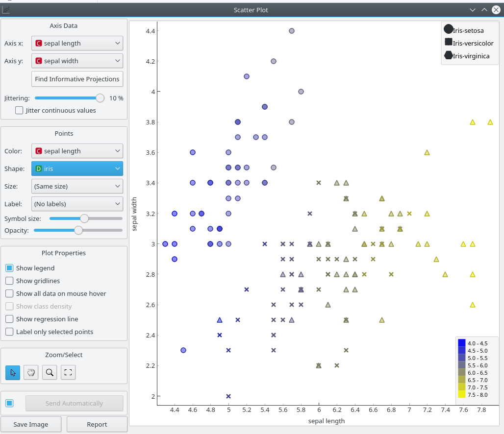The height and width of the screenshot is (434, 504).
Task: Disable the Show legend option
Action: tap(8, 268)
